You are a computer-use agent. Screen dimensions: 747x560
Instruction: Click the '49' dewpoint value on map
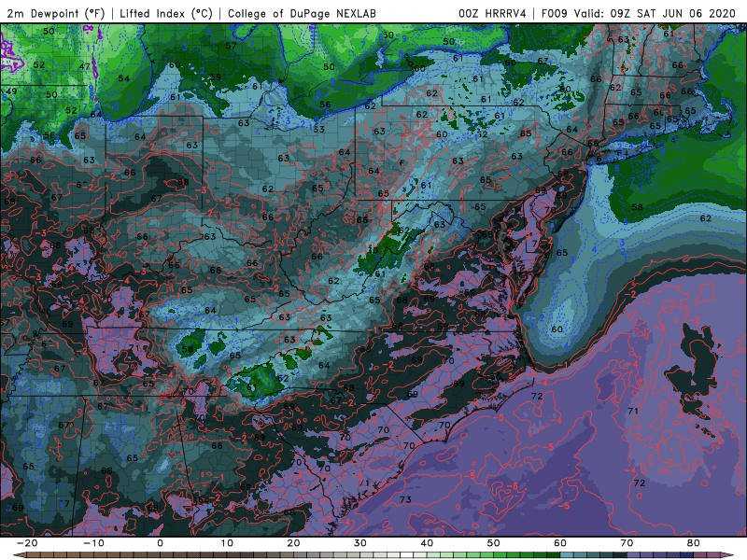point(11,91)
